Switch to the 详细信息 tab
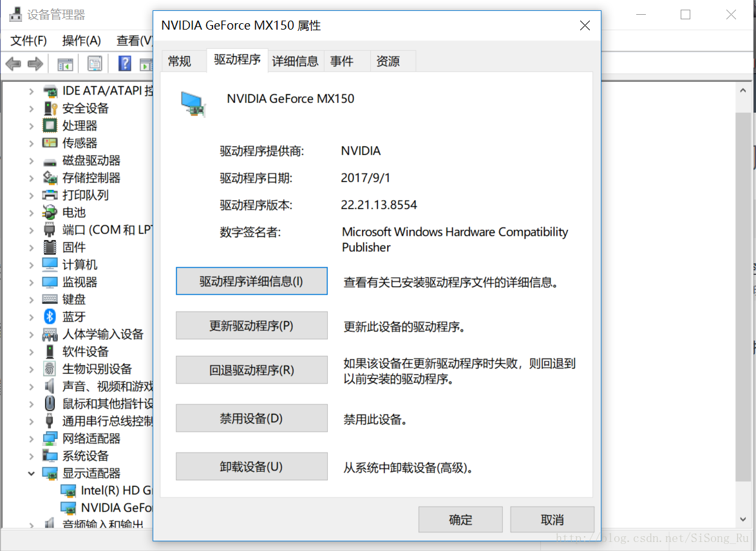756x551 pixels. (x=296, y=61)
